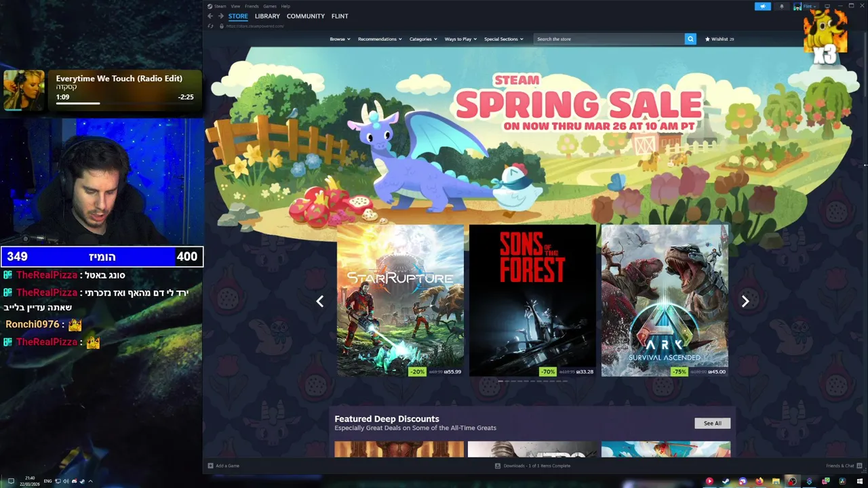Click the store search magnifier button
Viewport: 868px width, 488px height.
690,39
